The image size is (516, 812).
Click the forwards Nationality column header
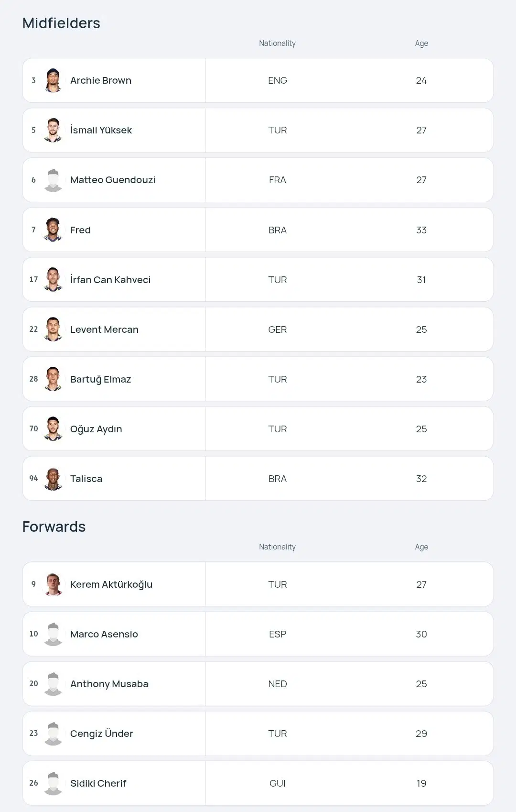(277, 547)
